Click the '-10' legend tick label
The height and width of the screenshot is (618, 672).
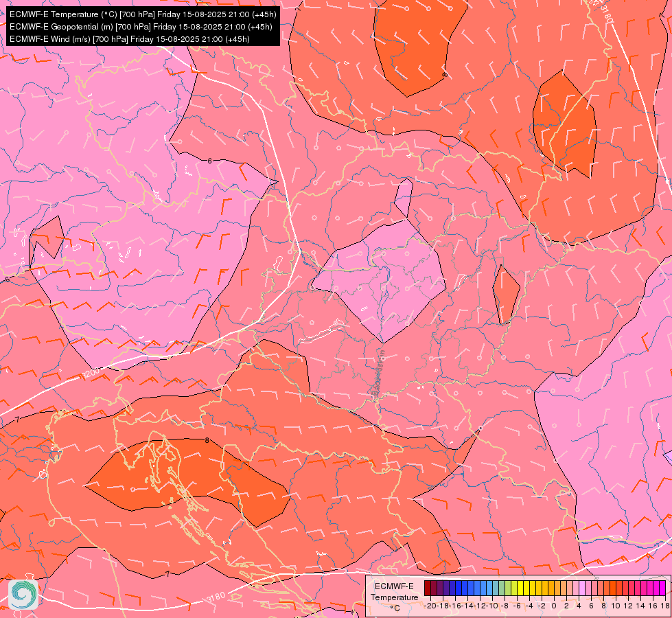(x=493, y=606)
